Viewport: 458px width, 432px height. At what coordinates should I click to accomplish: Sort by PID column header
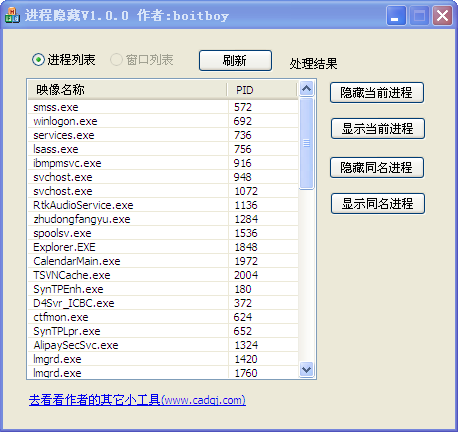point(262,90)
